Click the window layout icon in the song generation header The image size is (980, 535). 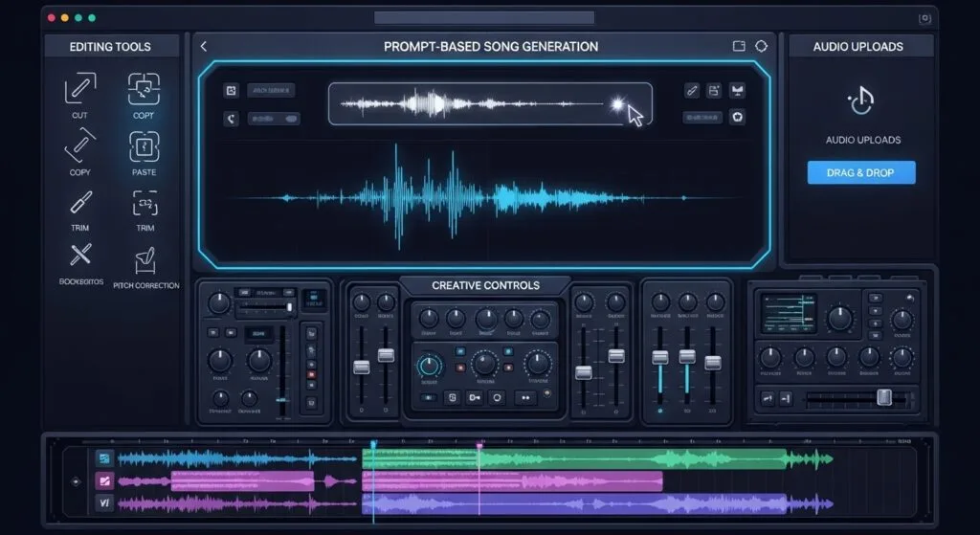pyautogui.click(x=739, y=46)
